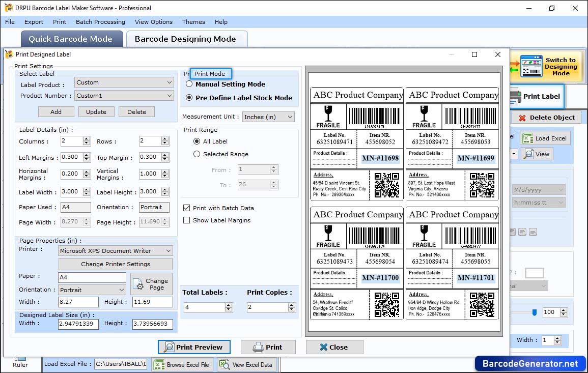Uncheck Print with Batch Data checkbox
588x373 pixels.
tap(187, 208)
